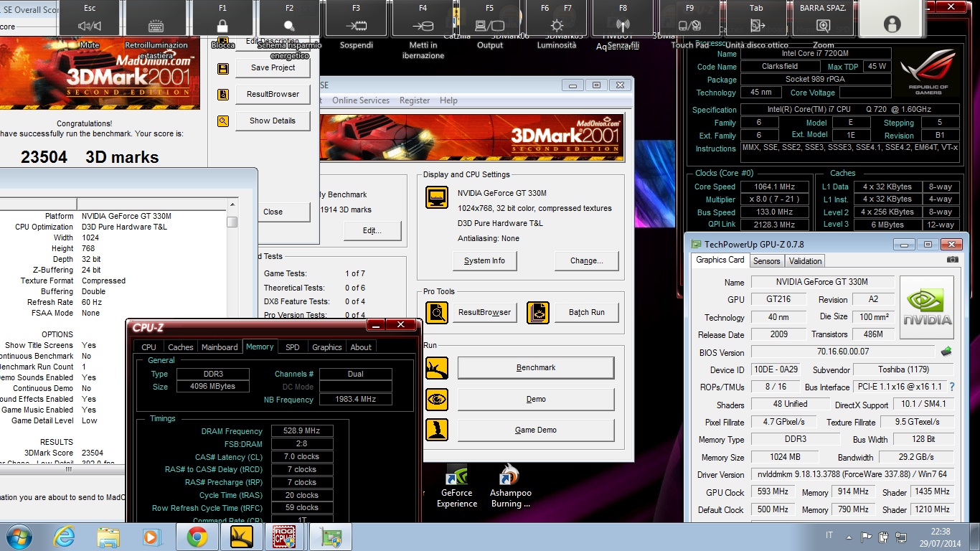Click the Show Details button
Image resolution: width=980 pixels, height=551 pixels.
point(273,121)
